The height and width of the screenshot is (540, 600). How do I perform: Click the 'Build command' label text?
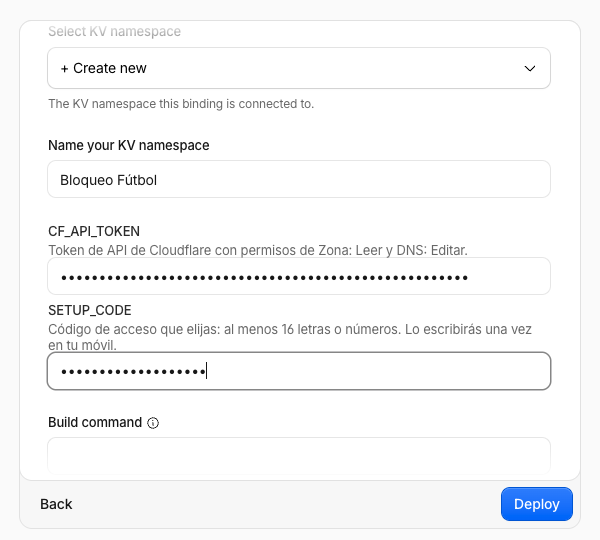coord(95,423)
